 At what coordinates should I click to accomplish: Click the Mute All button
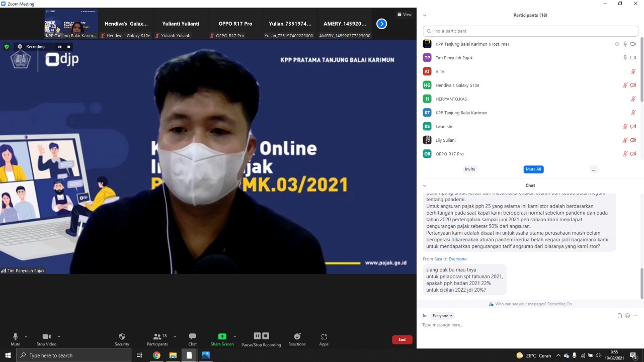click(x=533, y=169)
